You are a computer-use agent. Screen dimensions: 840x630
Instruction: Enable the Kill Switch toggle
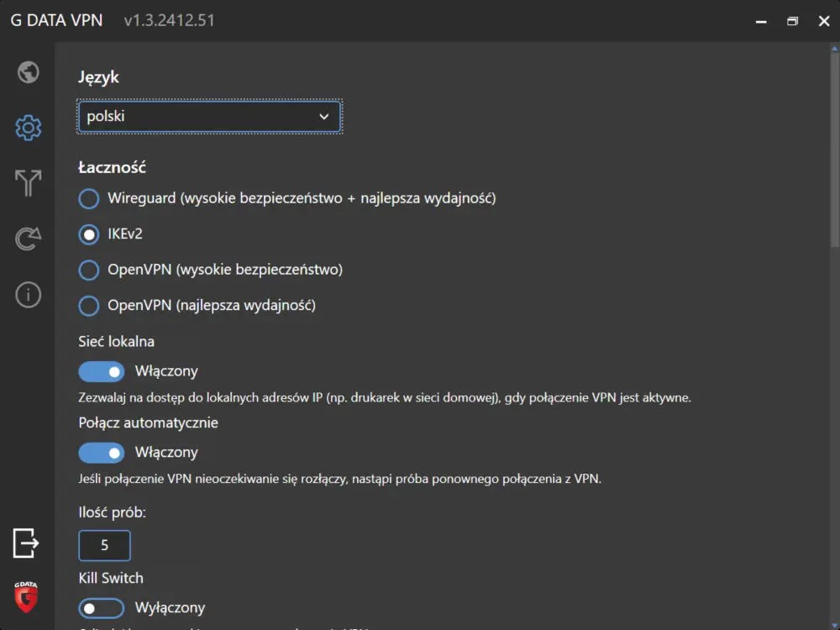click(x=102, y=608)
